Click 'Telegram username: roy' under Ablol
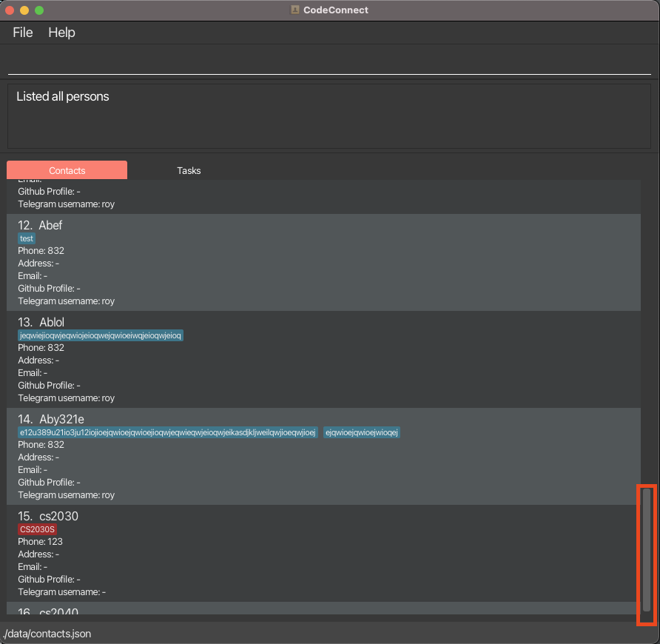This screenshot has height=644, width=660. tap(66, 398)
